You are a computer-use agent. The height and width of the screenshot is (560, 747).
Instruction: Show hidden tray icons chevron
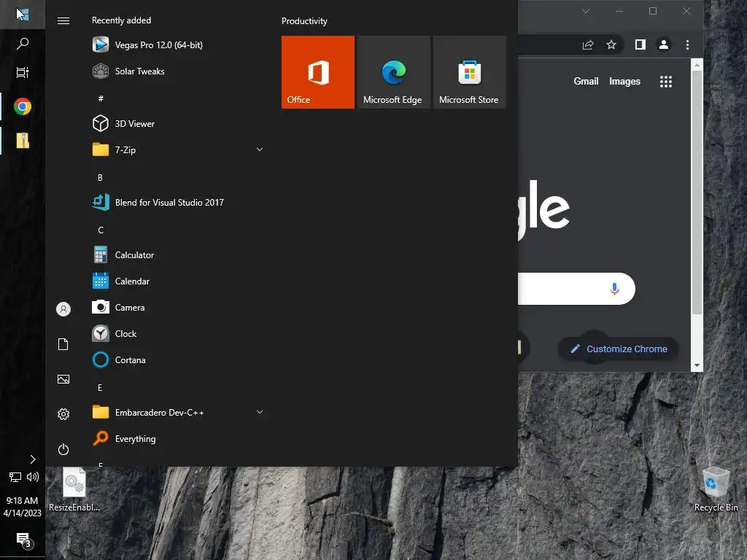32,459
